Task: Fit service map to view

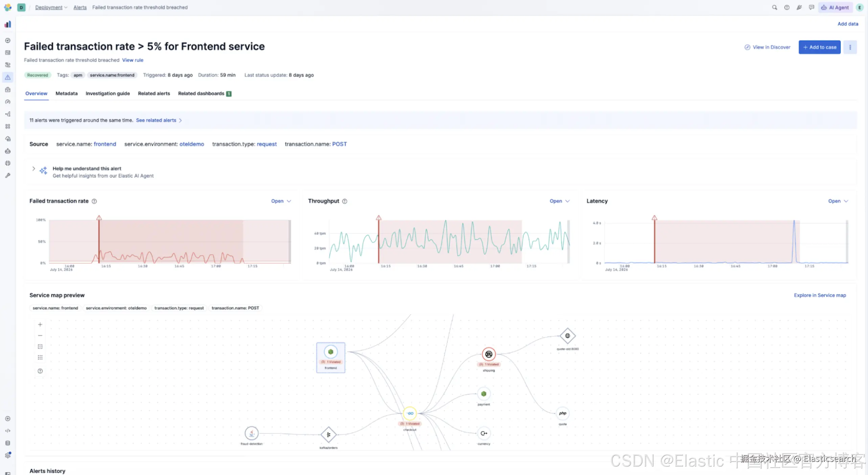Action: (x=40, y=346)
